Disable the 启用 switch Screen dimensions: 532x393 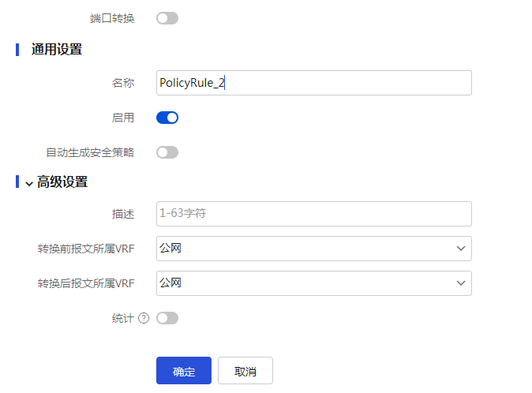click(x=167, y=118)
